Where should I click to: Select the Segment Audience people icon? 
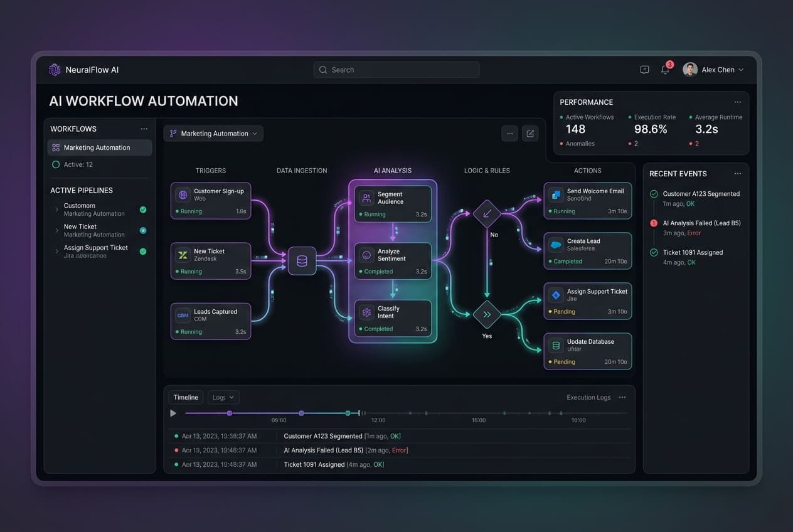pyautogui.click(x=366, y=198)
